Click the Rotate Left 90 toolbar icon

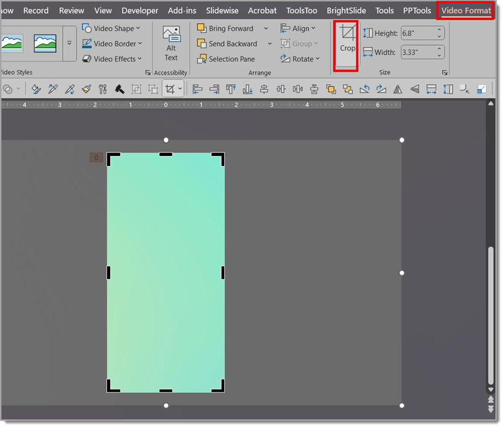(x=364, y=89)
